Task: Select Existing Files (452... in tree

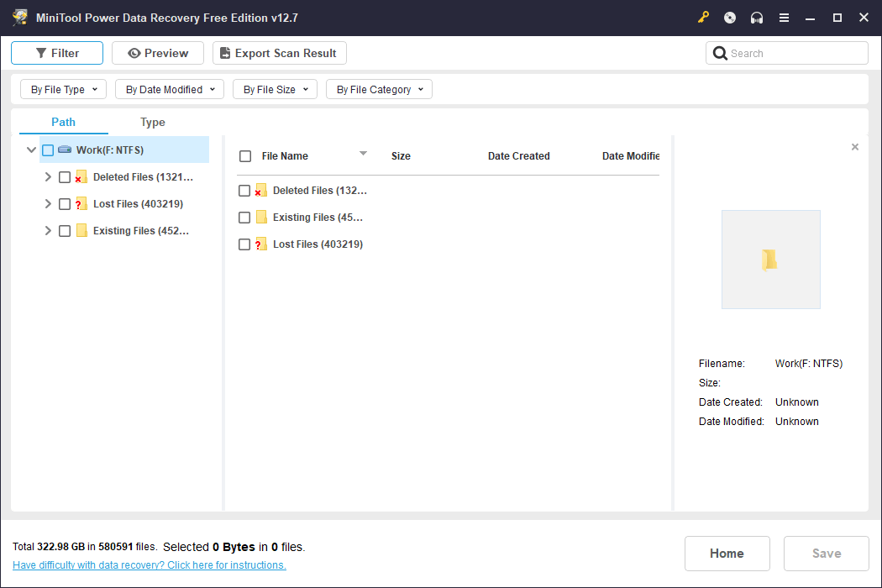Action: tap(141, 231)
